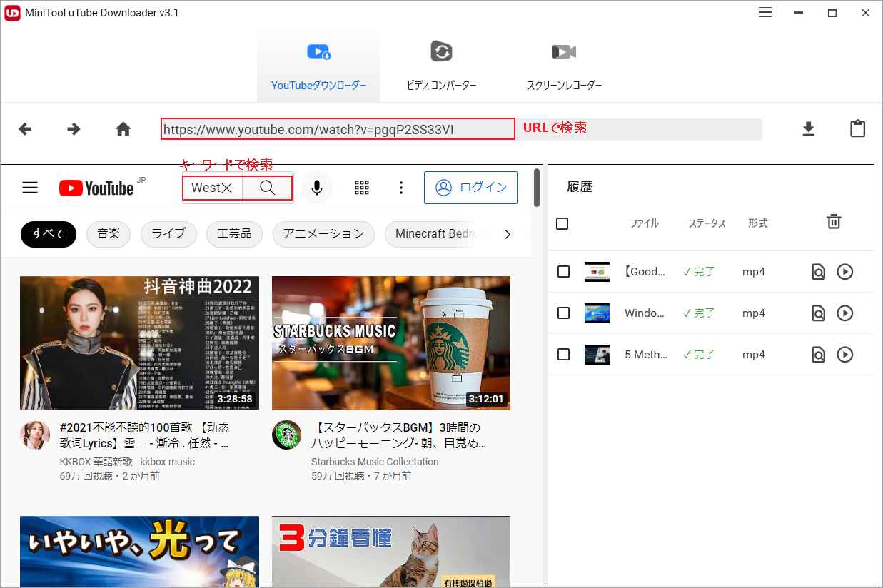
Task: Play the 5 Meth... downloaded video
Action: 845,355
